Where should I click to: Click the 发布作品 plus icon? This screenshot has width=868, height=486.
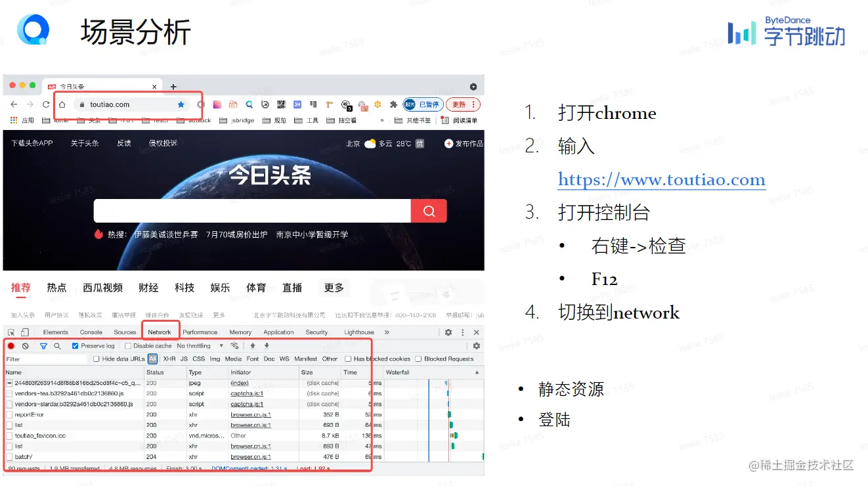[449, 143]
